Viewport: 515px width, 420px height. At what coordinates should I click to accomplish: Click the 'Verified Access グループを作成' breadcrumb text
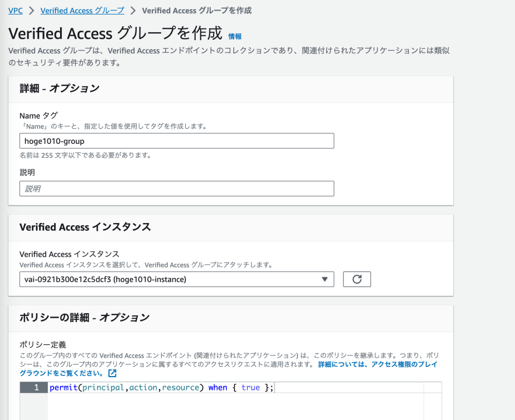[x=197, y=11]
